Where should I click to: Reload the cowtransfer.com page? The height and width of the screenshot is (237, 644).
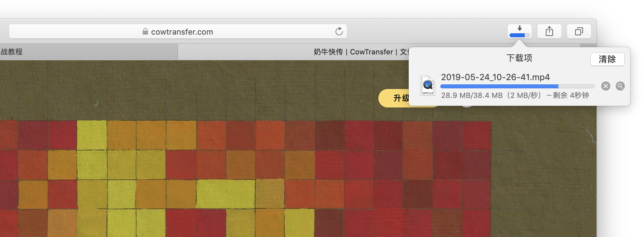(x=339, y=31)
